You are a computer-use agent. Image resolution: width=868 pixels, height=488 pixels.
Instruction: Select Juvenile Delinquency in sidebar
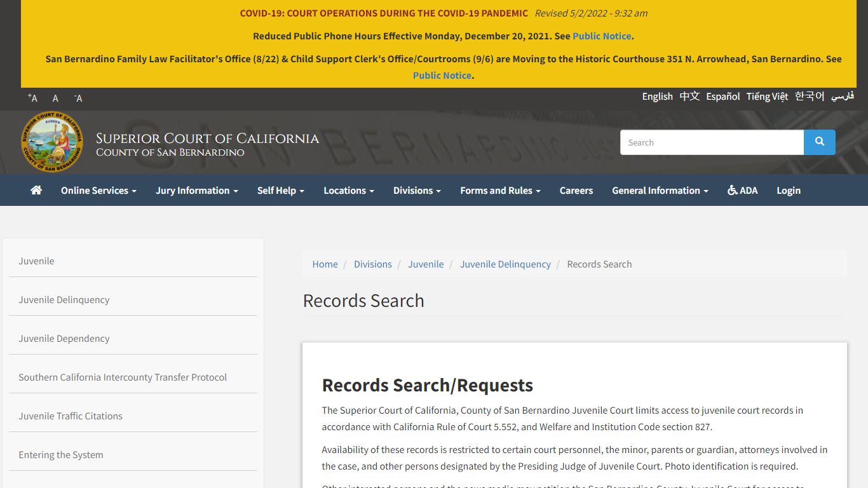(x=133, y=300)
